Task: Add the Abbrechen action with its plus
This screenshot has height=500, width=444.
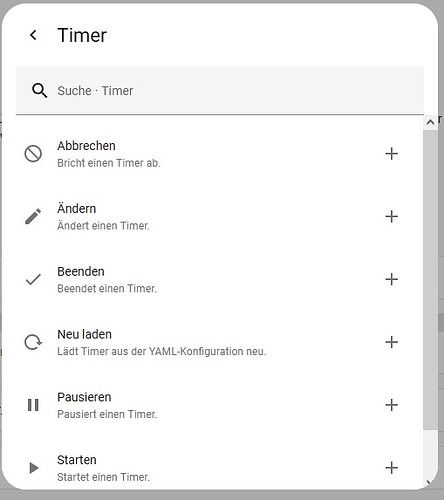Action: point(392,154)
